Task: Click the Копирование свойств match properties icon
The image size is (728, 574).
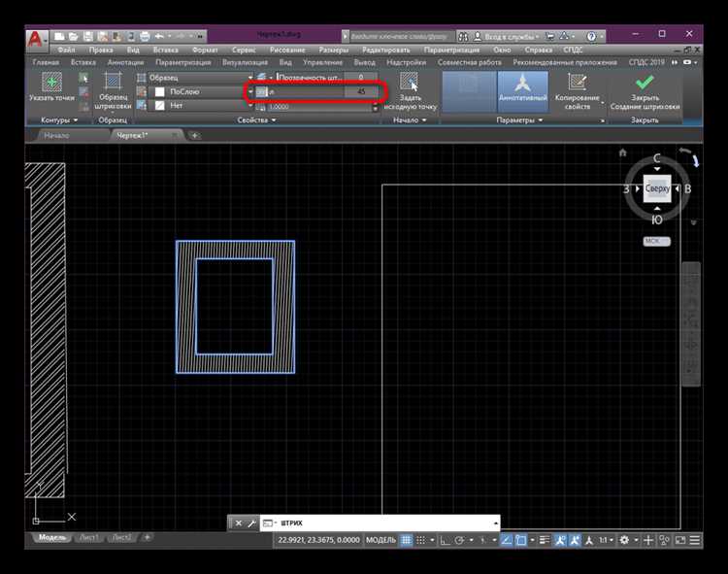Action: click(x=577, y=83)
